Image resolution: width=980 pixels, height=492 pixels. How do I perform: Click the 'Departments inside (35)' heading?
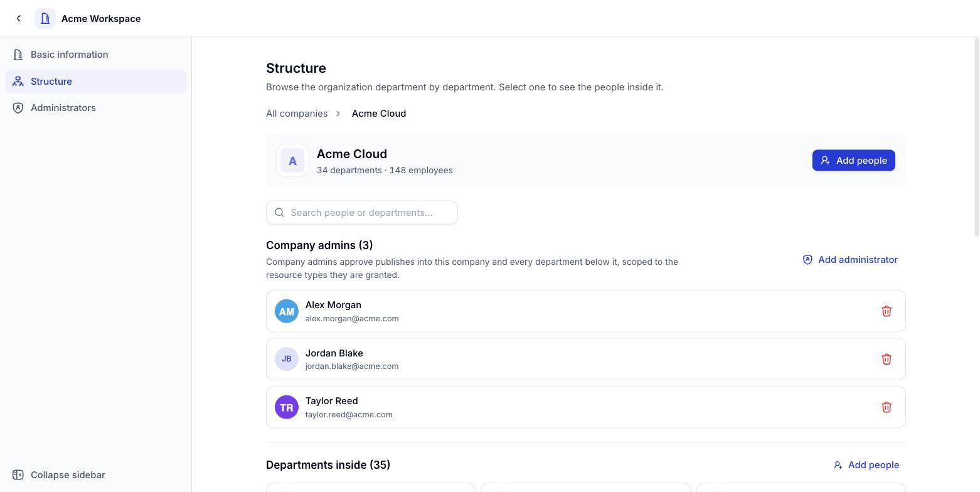click(x=328, y=465)
